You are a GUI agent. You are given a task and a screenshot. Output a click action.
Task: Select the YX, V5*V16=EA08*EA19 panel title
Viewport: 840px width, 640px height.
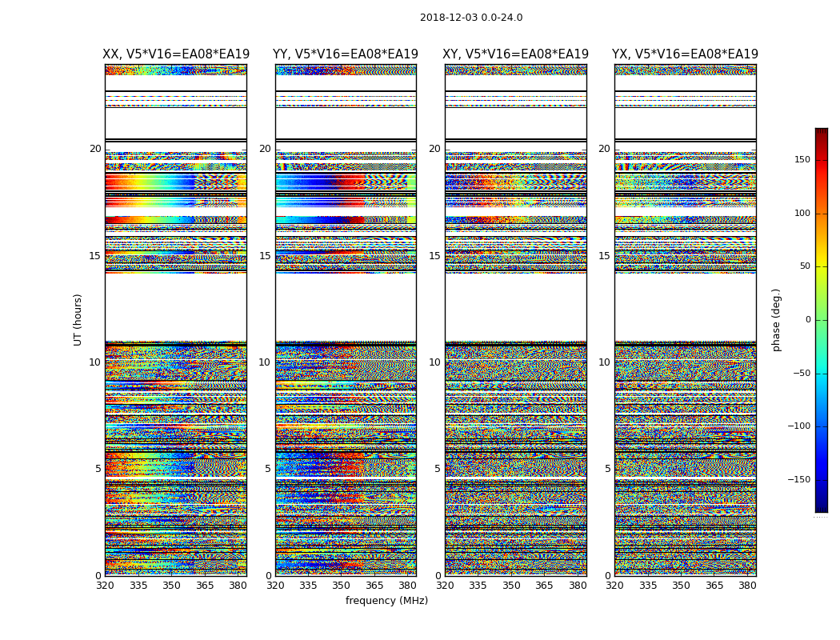tap(685, 54)
